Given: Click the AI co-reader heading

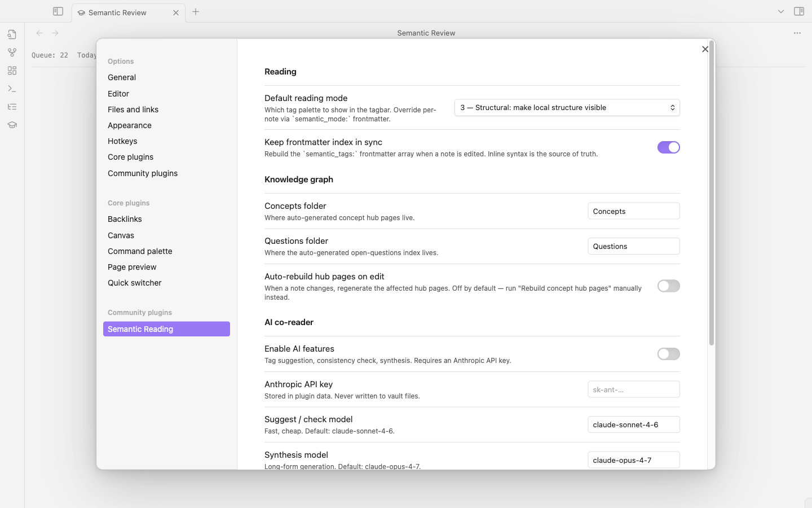Looking at the screenshot, I should (x=289, y=322).
